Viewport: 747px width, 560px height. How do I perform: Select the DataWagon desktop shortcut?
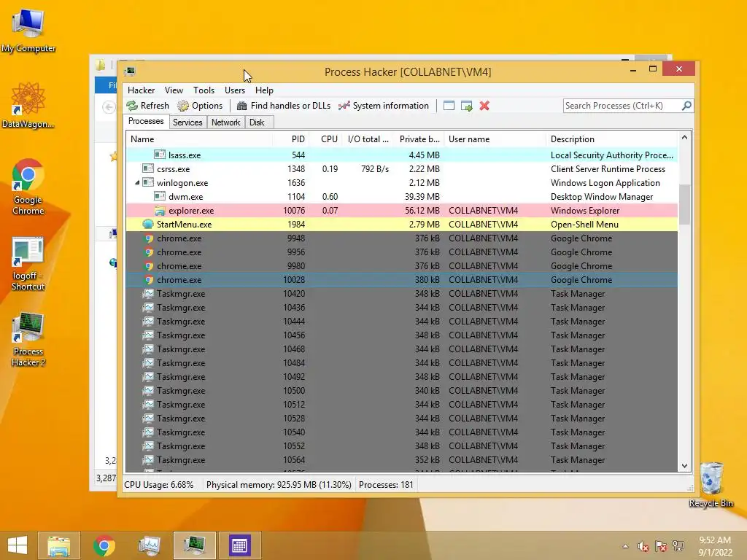click(x=28, y=106)
